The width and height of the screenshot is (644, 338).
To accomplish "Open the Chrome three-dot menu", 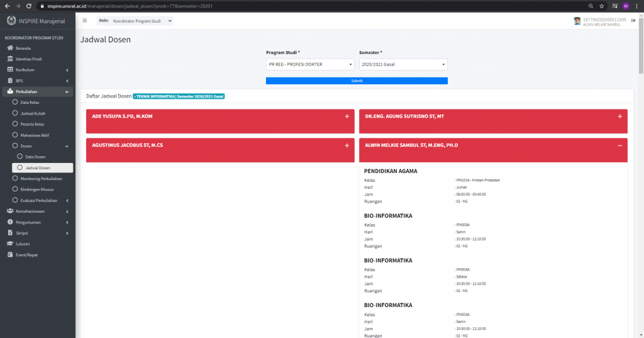I will [637, 6].
